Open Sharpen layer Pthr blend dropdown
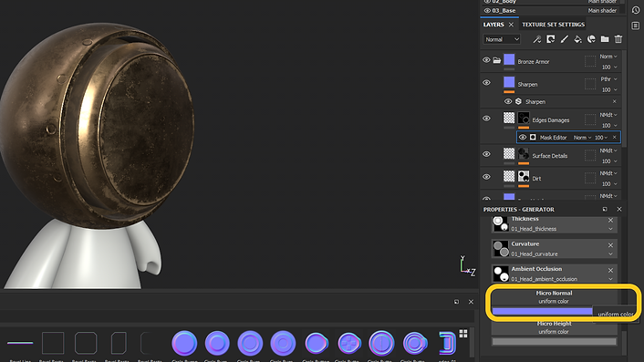Screen dimensions: 644x362 608,78
